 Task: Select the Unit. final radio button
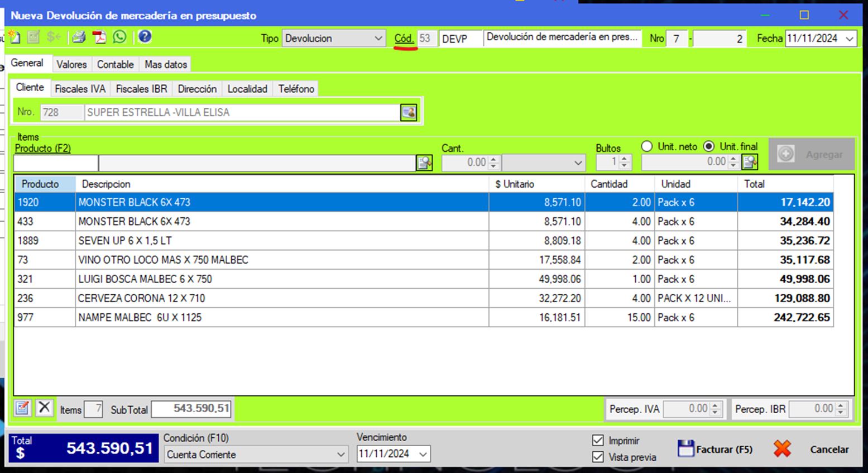709,146
